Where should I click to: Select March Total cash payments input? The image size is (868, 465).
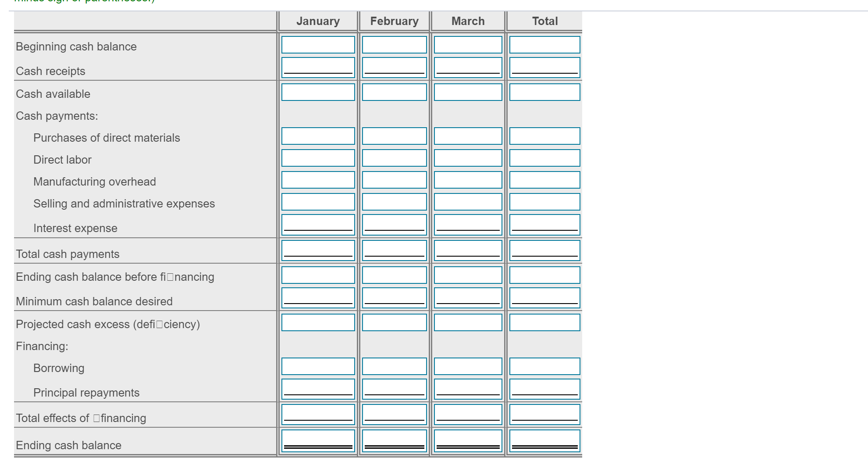tap(468, 250)
